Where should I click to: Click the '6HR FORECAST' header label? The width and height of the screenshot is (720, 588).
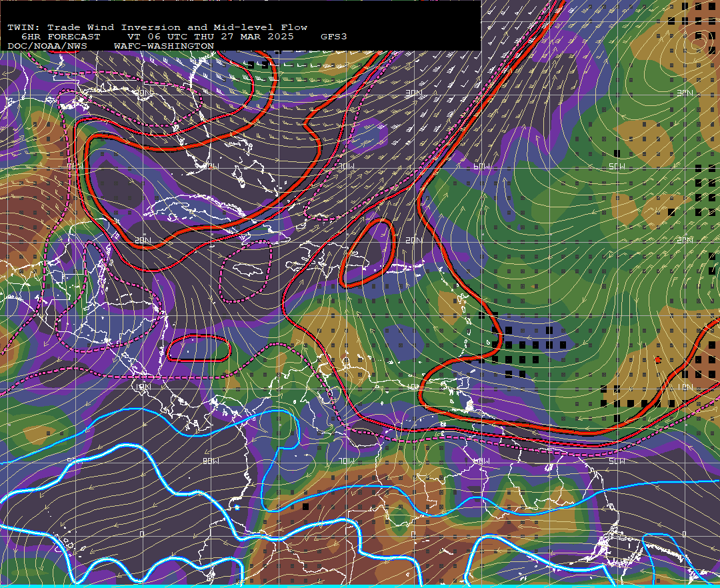coord(61,37)
